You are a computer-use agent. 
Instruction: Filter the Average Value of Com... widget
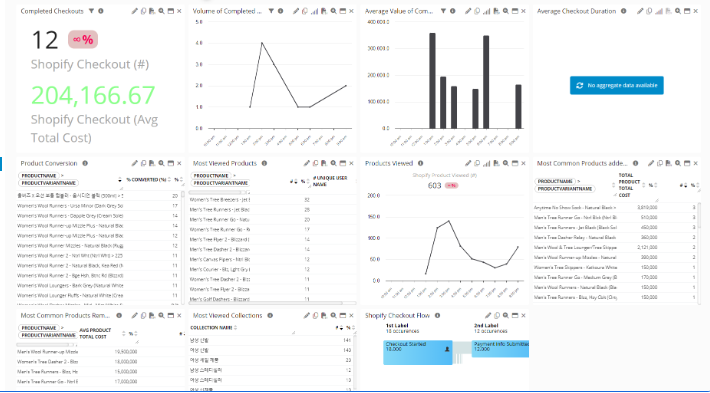click(443, 11)
